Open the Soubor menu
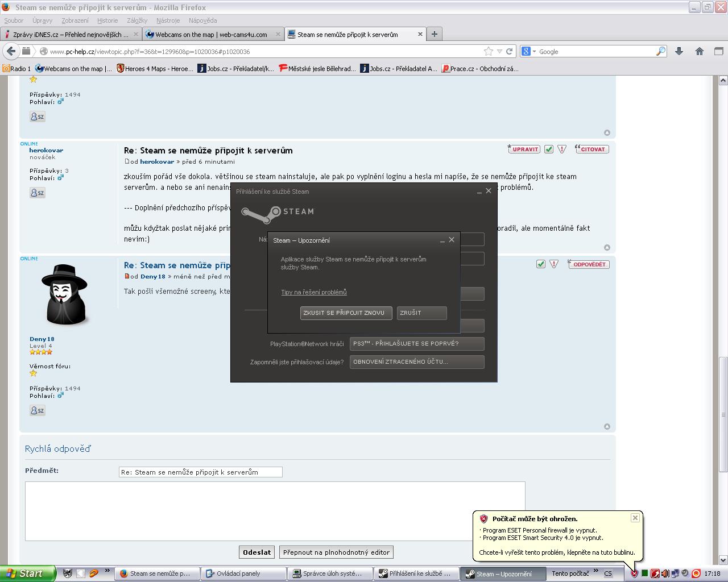This screenshot has height=582, width=728. tap(14, 20)
